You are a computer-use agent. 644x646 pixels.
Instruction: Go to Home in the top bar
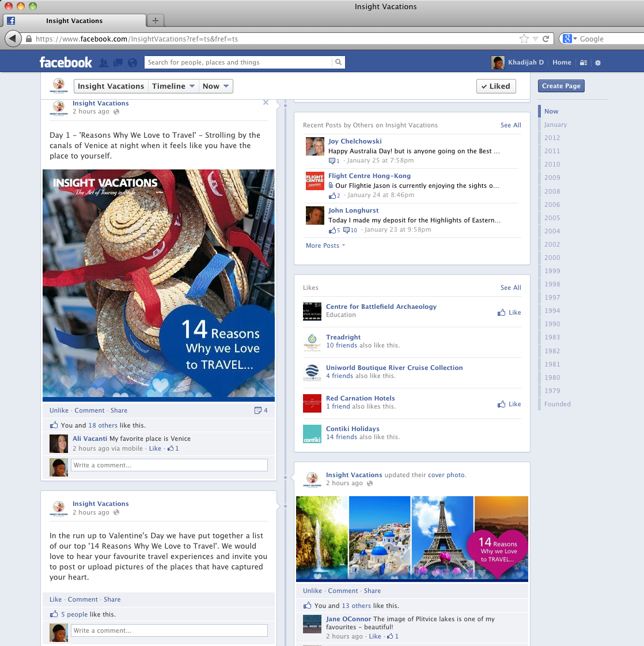click(562, 62)
